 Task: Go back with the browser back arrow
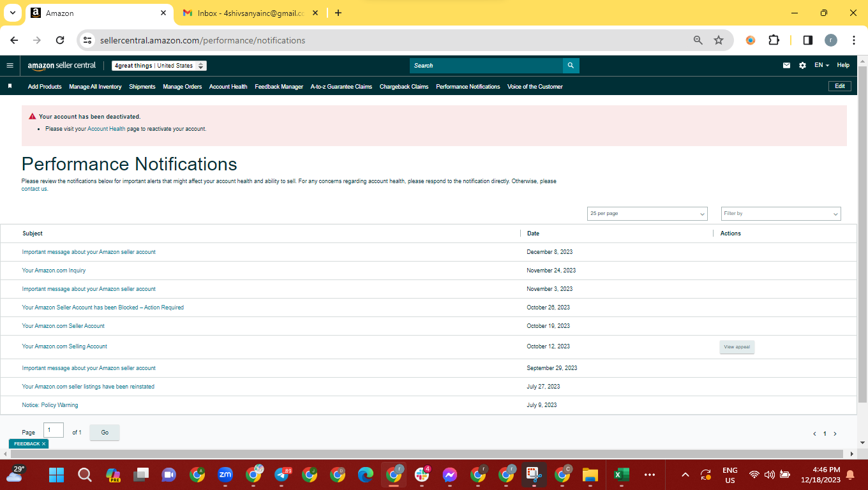click(x=14, y=40)
